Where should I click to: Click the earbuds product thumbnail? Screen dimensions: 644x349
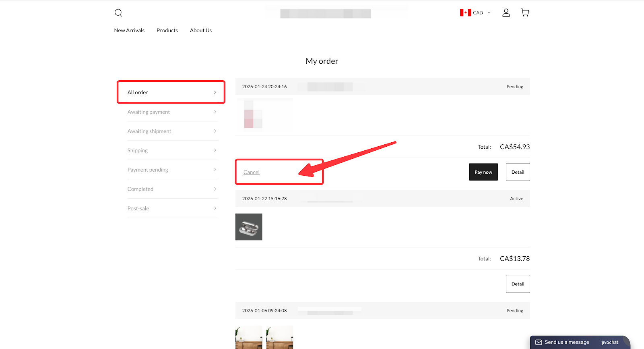249,227
